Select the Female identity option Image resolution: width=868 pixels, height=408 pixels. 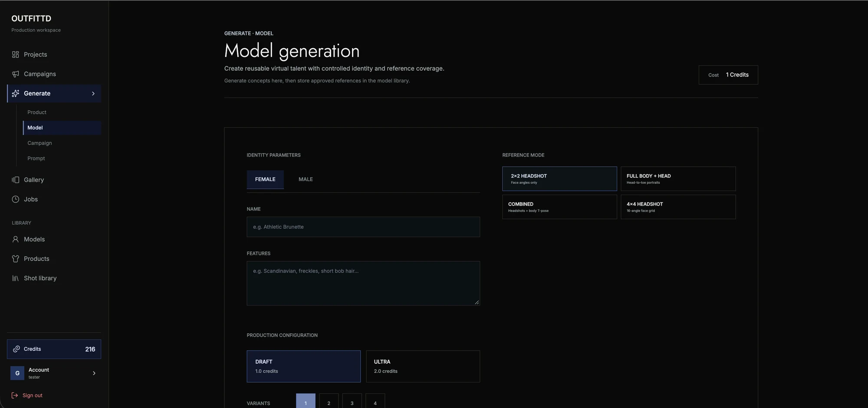pyautogui.click(x=265, y=179)
